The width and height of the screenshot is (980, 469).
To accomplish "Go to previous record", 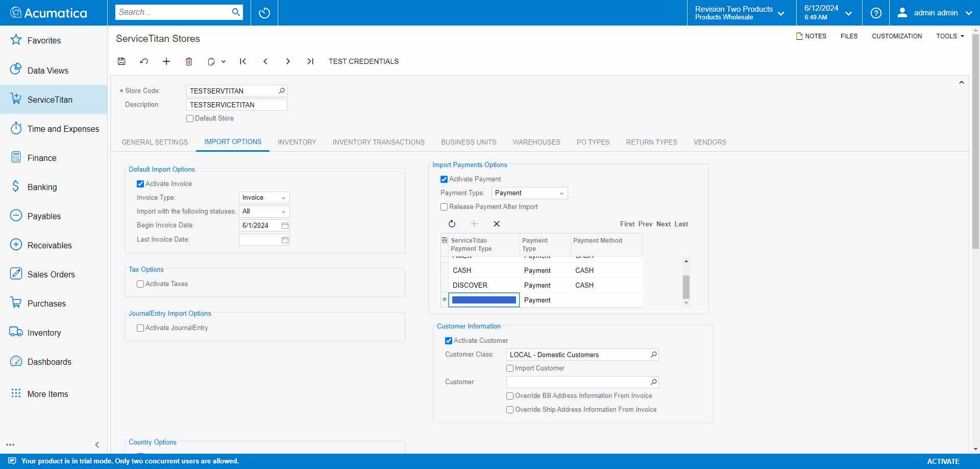I will [265, 61].
